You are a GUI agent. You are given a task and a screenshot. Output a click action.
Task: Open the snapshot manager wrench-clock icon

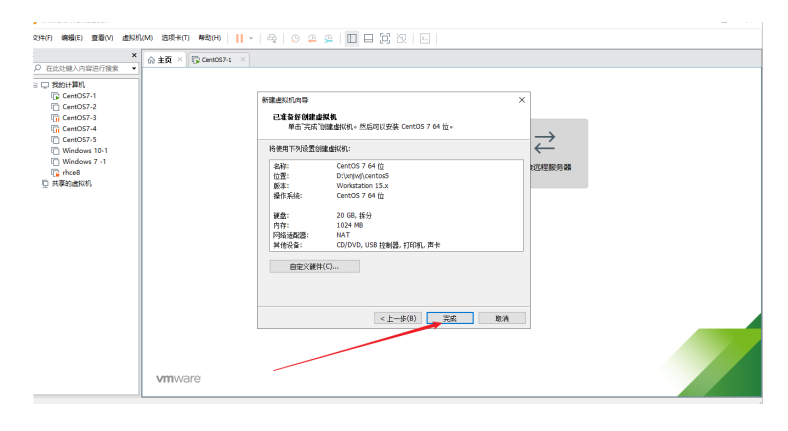tap(329, 38)
